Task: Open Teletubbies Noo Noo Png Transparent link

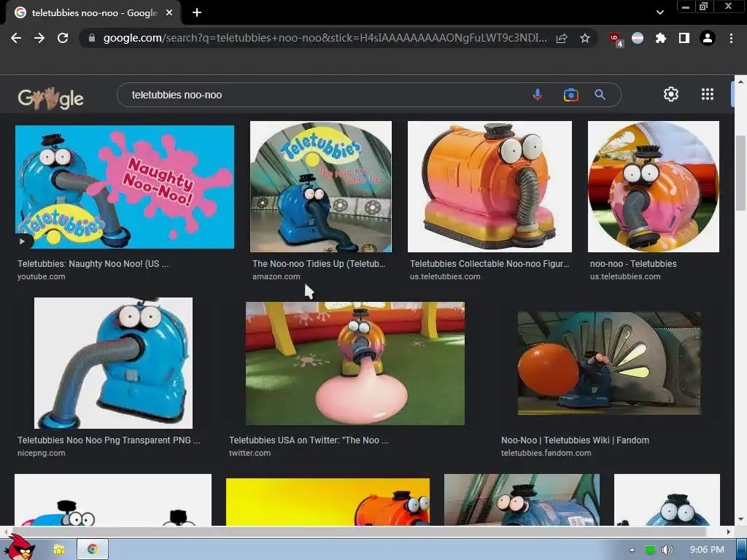Action: (x=109, y=440)
